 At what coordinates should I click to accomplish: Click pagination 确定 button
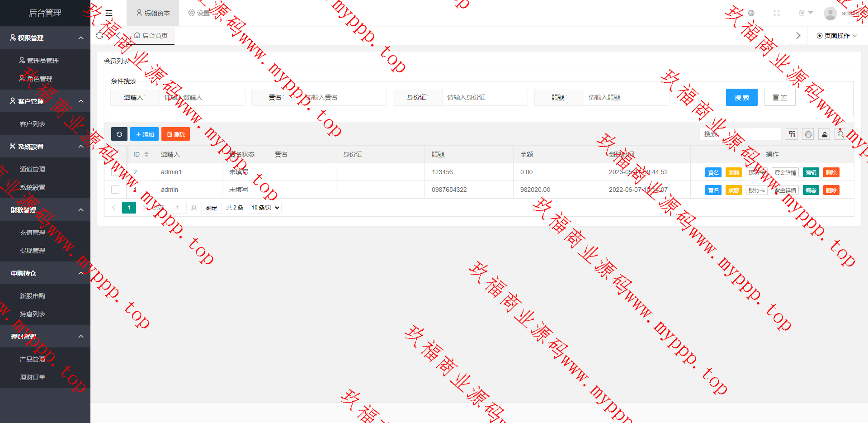point(212,208)
